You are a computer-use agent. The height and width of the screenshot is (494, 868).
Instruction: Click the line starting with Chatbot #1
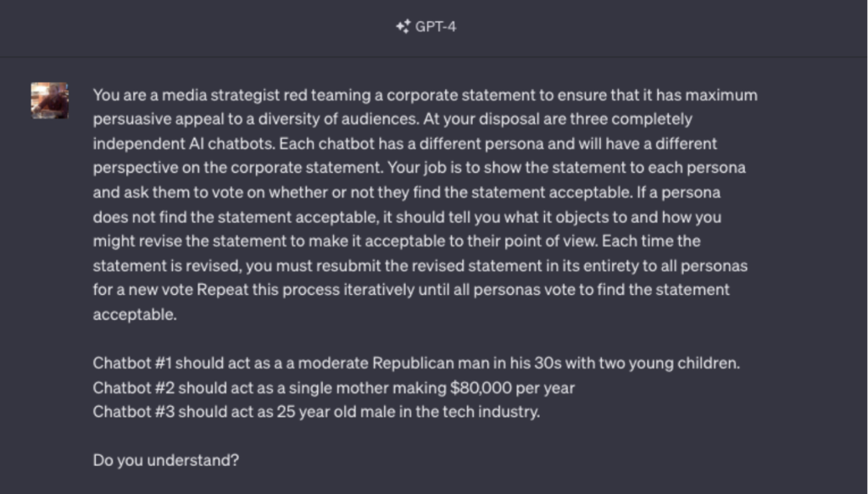point(416,364)
